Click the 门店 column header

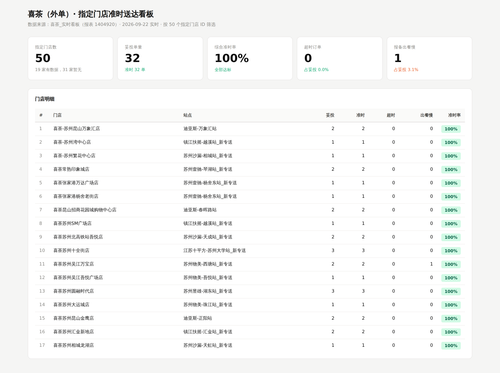57,115
